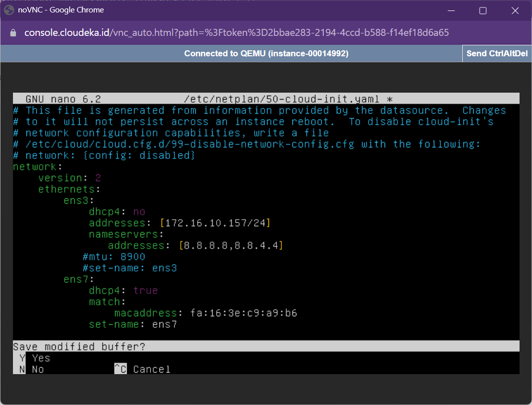Click the Send CtrlAltDel button
This screenshot has width=532, height=405.
(x=497, y=53)
